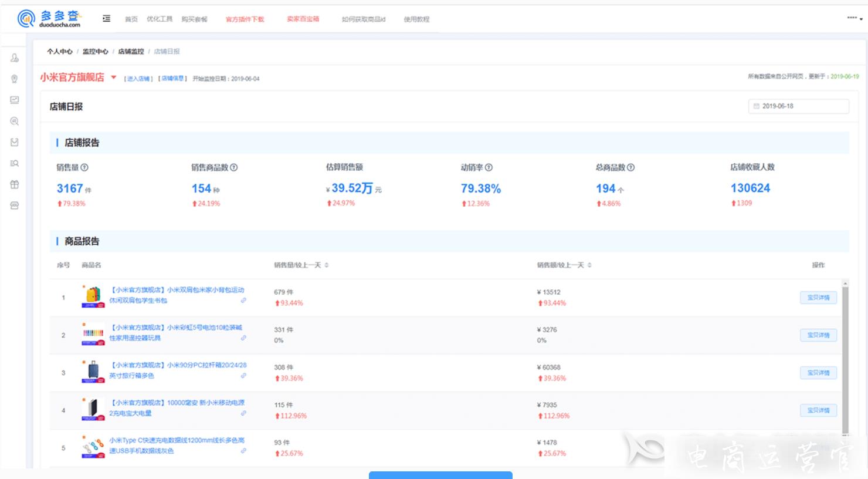Screen dimensions: 868x479
Task: Sort by 销售量/较上一天 column arrows
Action: pyautogui.click(x=327, y=265)
